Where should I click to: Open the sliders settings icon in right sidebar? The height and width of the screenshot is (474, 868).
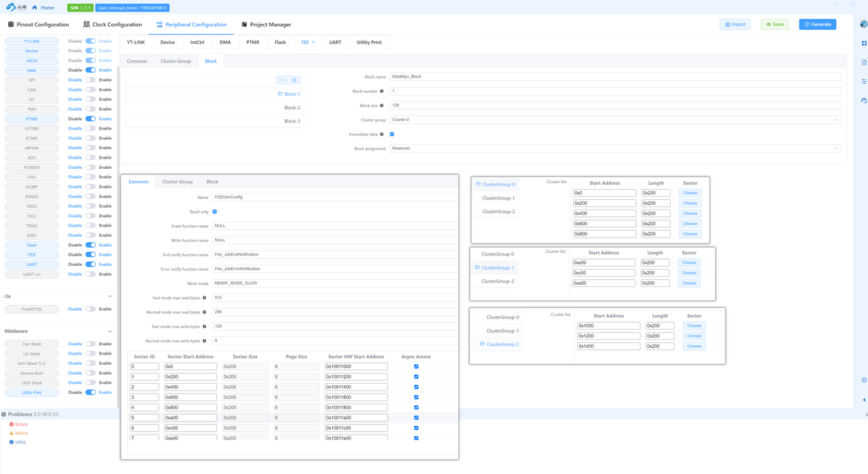tap(864, 81)
